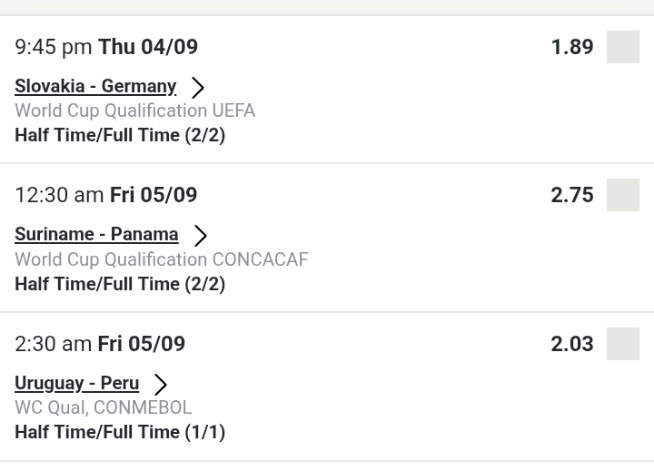Screen dimensions: 654x473
Task: Click the 12:30 am Fri 05/09 kickoff time
Action: [100, 196]
